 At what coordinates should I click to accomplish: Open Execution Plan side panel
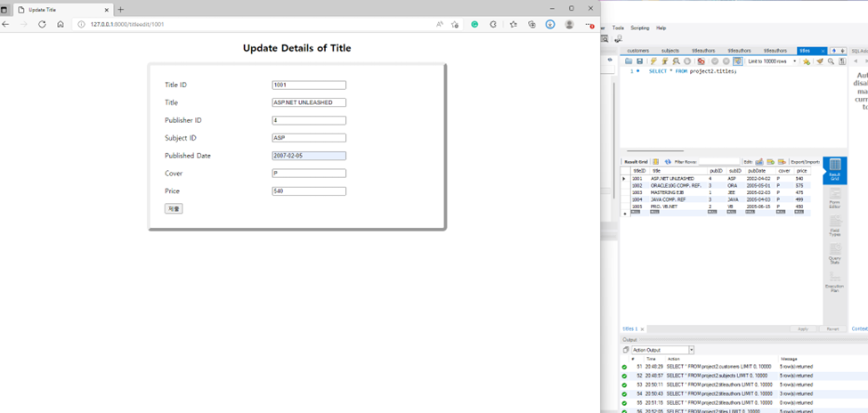[835, 281]
